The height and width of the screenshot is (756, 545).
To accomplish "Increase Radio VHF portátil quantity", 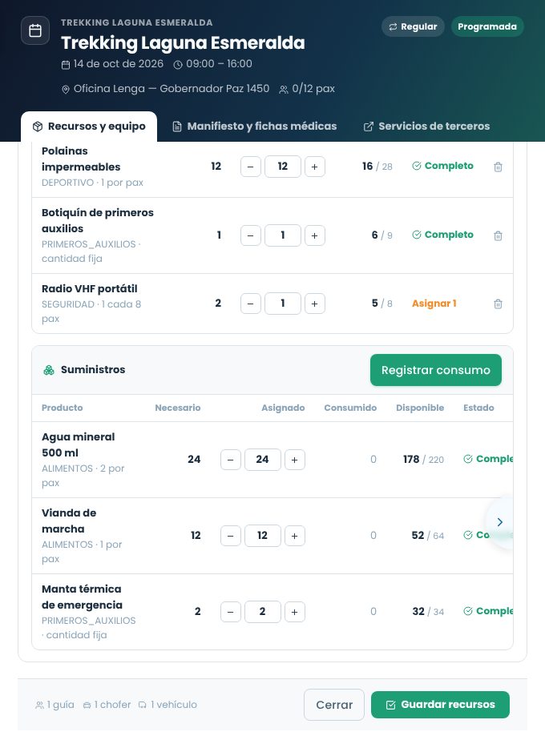I will 315,304.
